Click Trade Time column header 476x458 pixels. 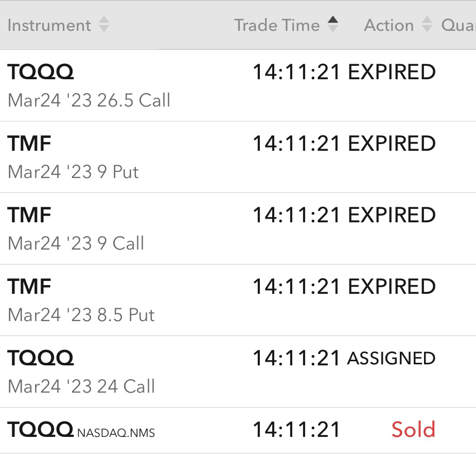pos(277,25)
